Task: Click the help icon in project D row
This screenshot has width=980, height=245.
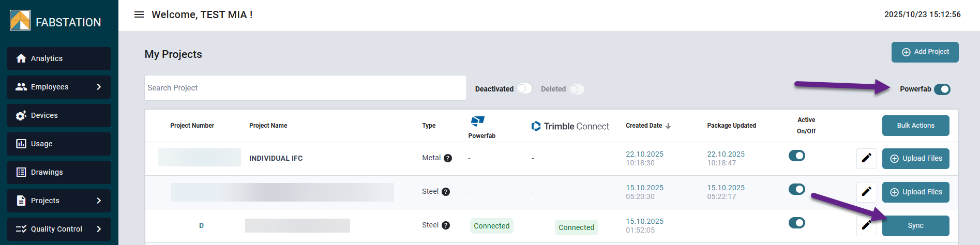Action: (x=446, y=225)
